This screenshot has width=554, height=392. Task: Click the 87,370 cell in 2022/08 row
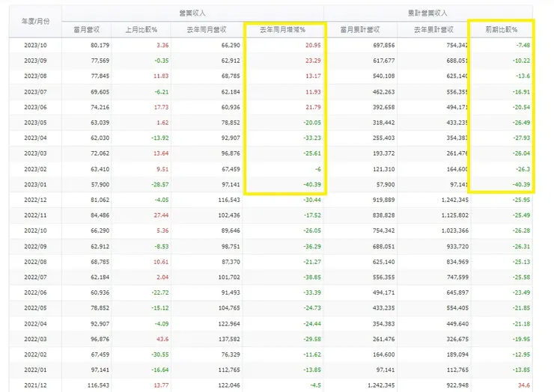tap(231, 262)
